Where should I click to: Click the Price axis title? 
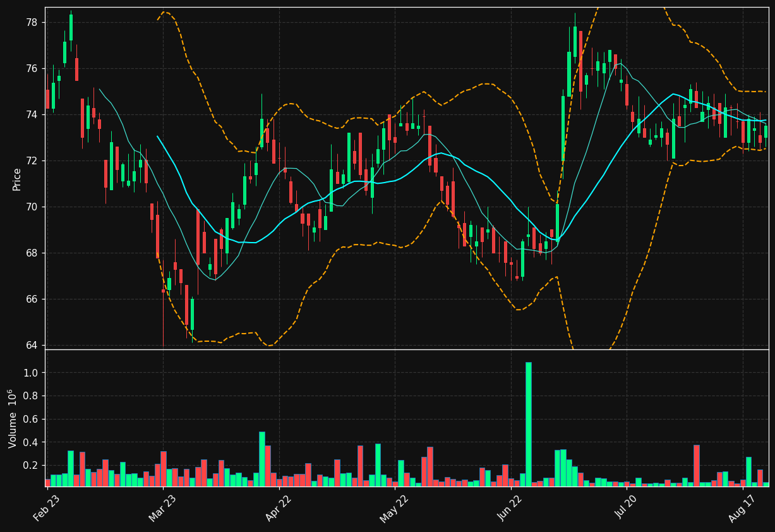tap(17, 179)
